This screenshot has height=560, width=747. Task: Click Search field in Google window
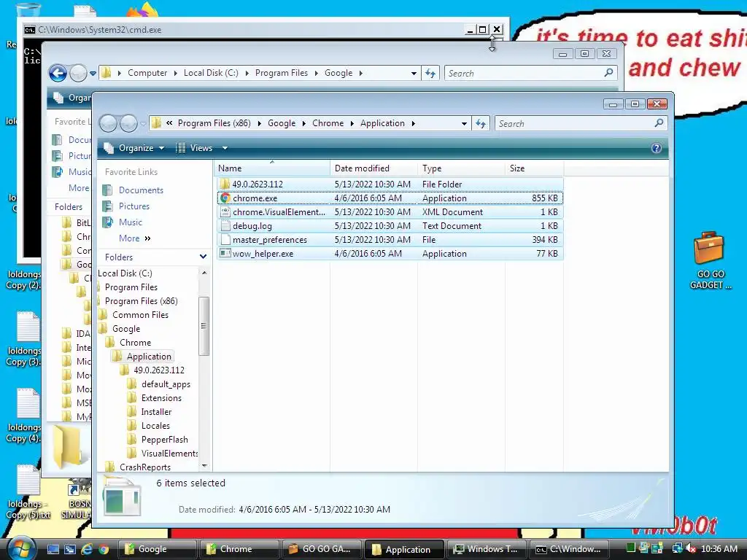[523, 74]
